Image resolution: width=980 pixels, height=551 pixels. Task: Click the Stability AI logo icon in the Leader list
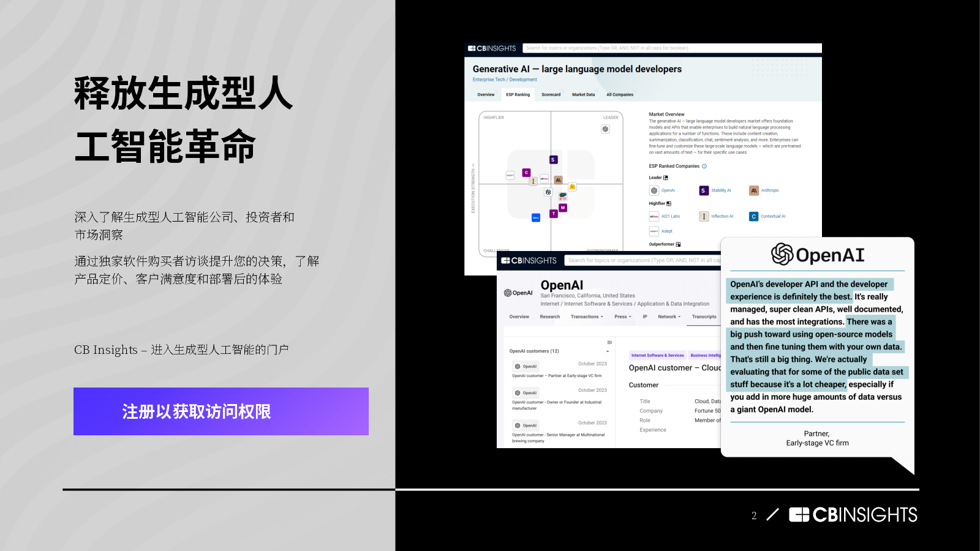(x=704, y=191)
